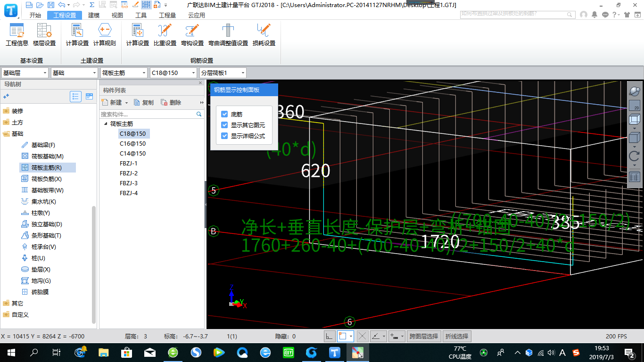Viewport: 644px width, 362px height.
Task: Select C16@150 in the component list
Action: 132,143
